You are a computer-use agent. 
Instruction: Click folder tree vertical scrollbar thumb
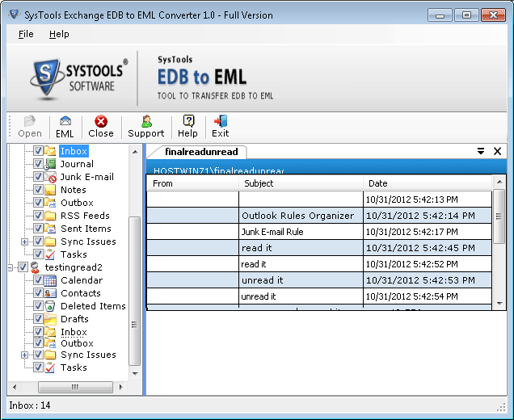(134, 291)
